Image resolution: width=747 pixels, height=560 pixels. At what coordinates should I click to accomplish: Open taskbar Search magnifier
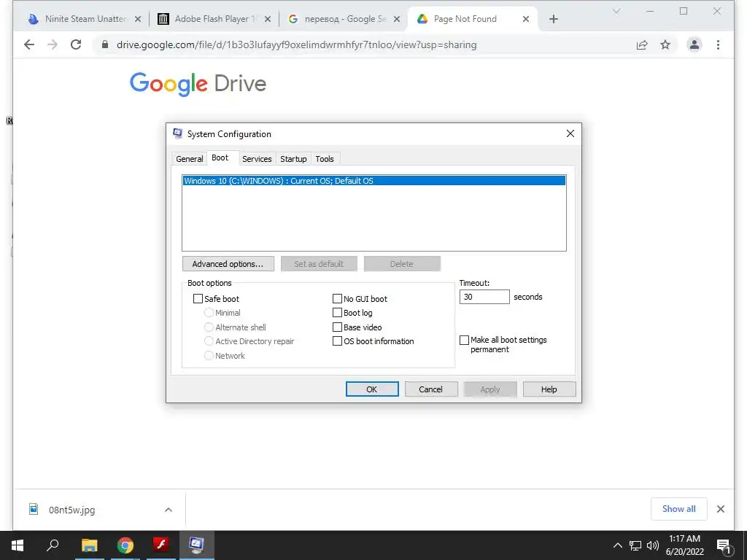point(53,544)
